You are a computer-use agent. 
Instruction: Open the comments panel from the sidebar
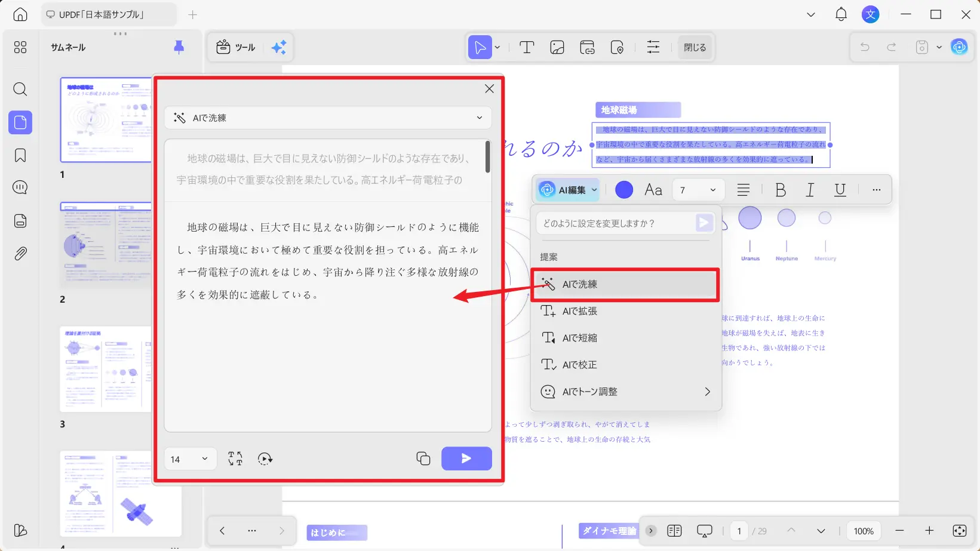pyautogui.click(x=20, y=187)
